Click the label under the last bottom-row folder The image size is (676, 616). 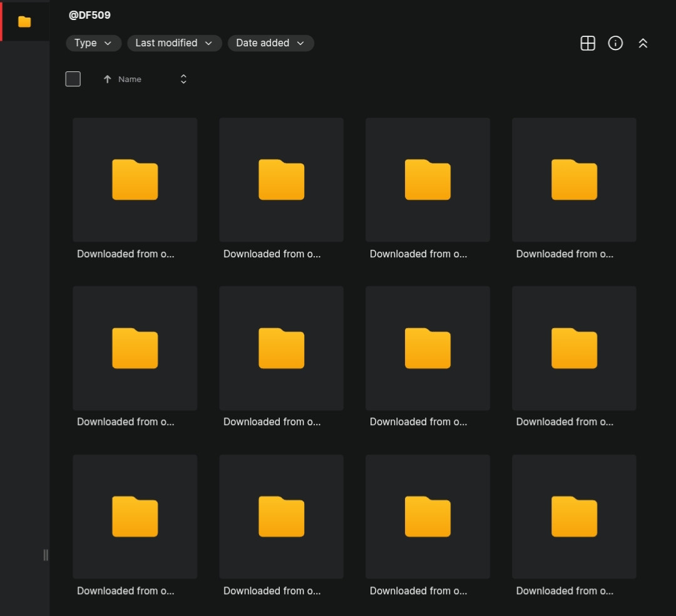(565, 590)
